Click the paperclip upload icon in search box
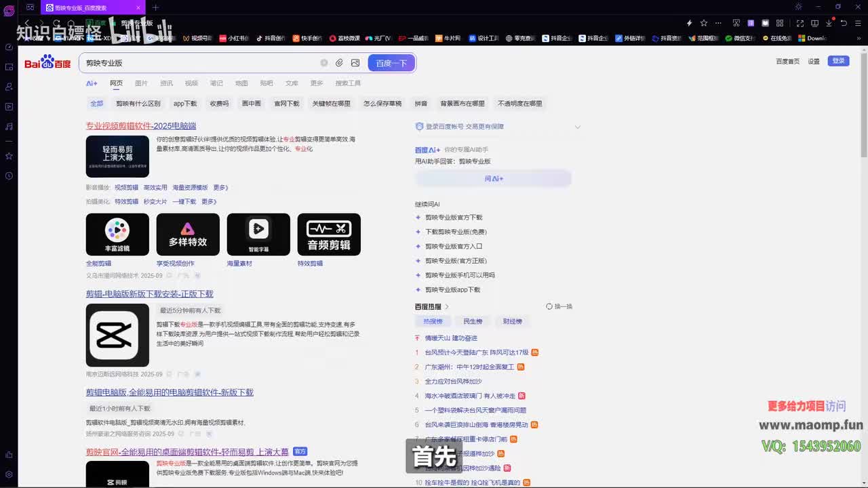868x488 pixels. (340, 63)
